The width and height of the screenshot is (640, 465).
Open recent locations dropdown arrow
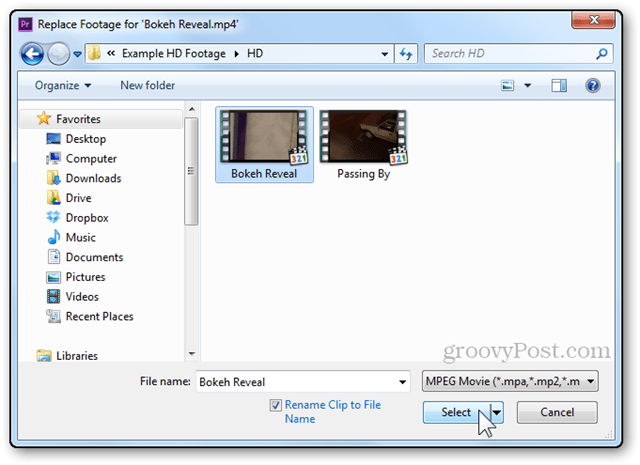[x=77, y=54]
